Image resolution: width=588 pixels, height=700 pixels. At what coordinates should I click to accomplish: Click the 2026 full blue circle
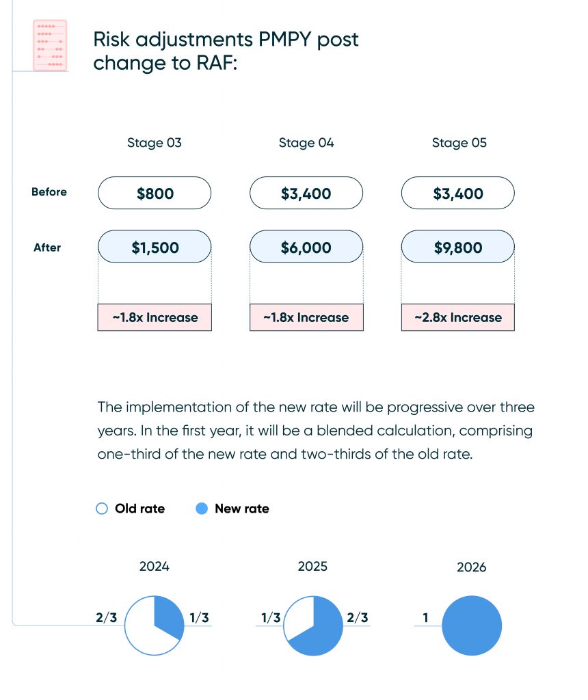click(471, 625)
